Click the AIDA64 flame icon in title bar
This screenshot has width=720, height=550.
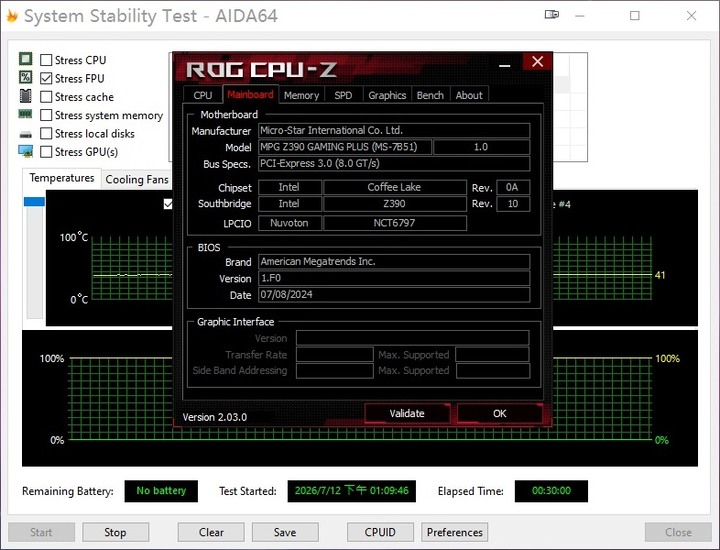click(x=12, y=16)
